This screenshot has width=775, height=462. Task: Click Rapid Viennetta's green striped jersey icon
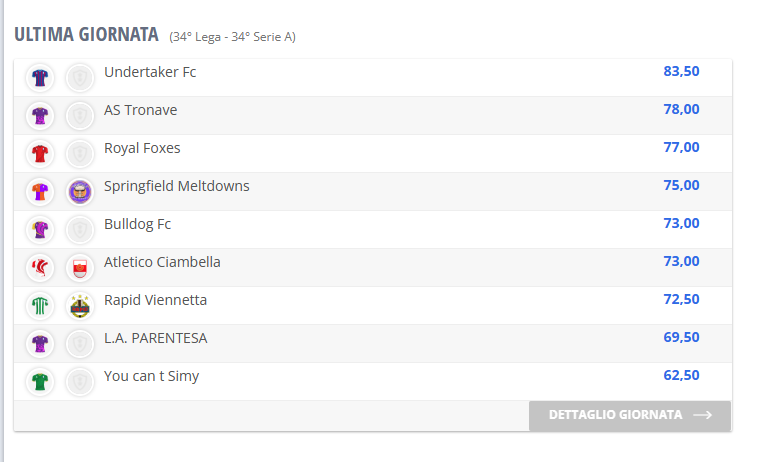(40, 306)
